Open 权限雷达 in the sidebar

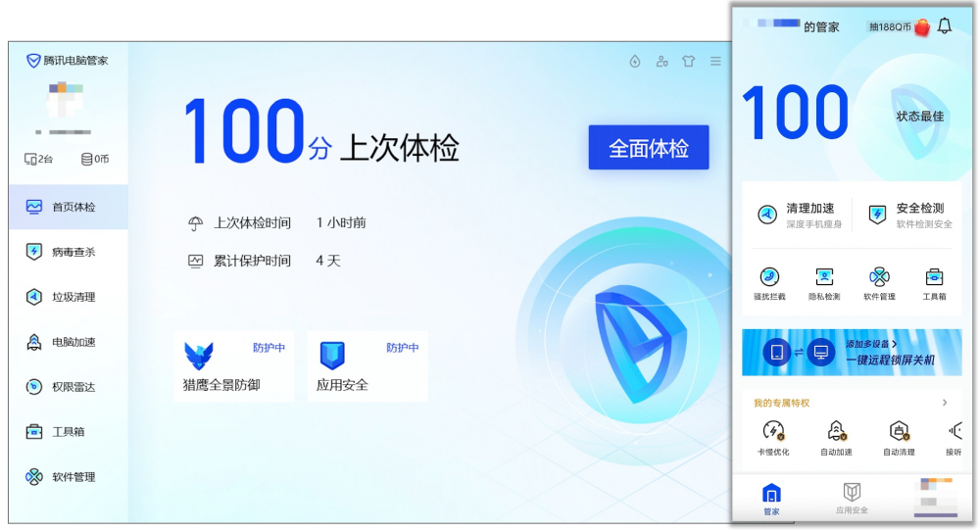(x=69, y=387)
